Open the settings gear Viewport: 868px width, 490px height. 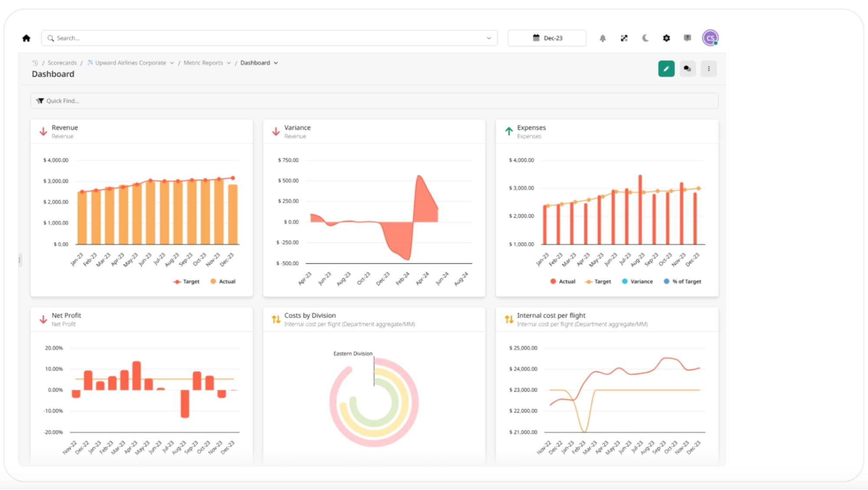(x=666, y=38)
